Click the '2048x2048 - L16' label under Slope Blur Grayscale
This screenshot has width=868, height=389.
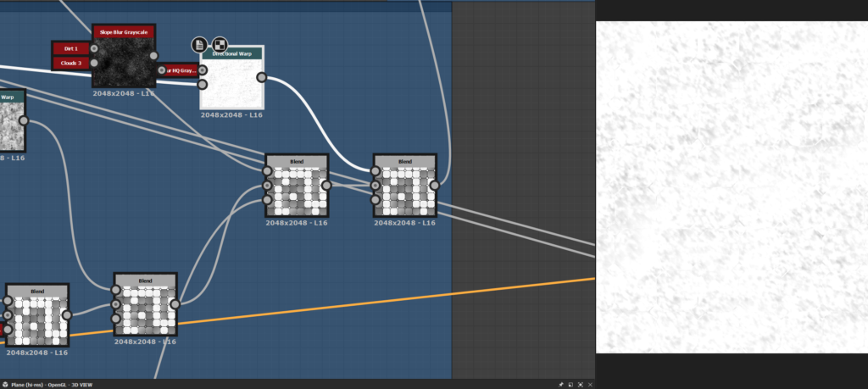(x=124, y=93)
